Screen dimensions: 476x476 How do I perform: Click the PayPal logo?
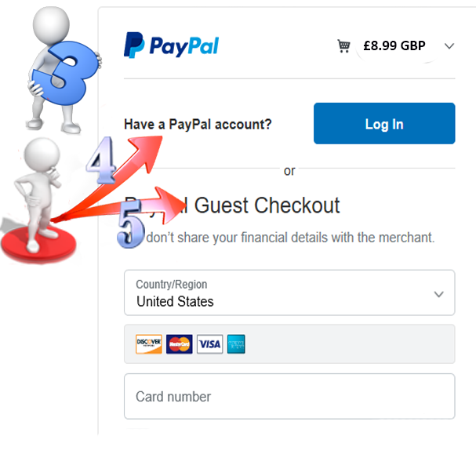click(171, 45)
